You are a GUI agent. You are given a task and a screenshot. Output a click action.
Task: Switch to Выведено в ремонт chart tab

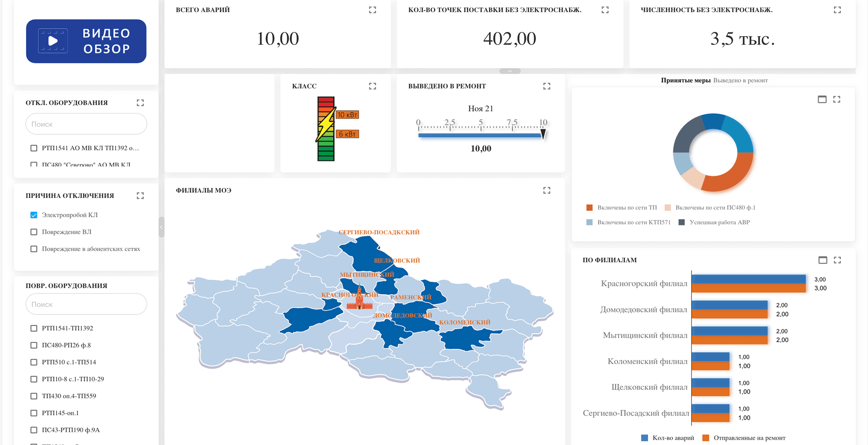coord(740,80)
